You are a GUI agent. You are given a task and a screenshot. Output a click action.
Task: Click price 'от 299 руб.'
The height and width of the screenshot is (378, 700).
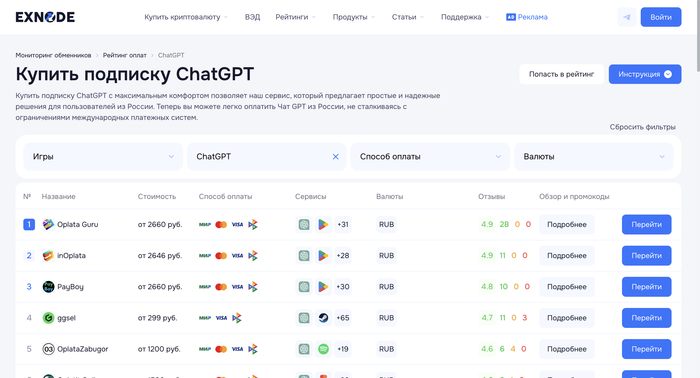point(157,318)
